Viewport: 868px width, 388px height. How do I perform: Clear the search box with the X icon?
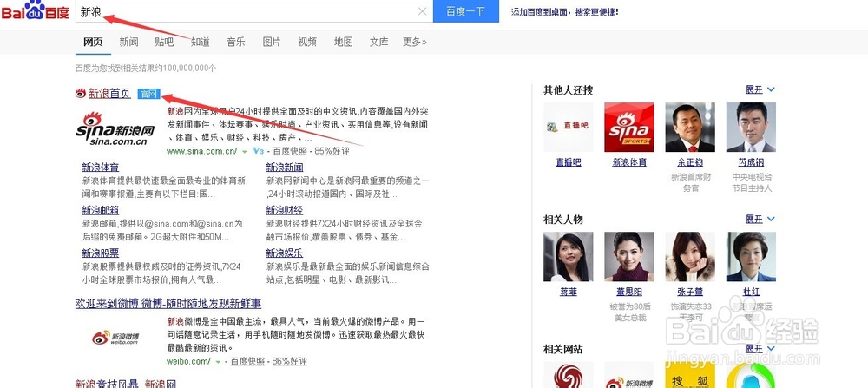(423, 11)
